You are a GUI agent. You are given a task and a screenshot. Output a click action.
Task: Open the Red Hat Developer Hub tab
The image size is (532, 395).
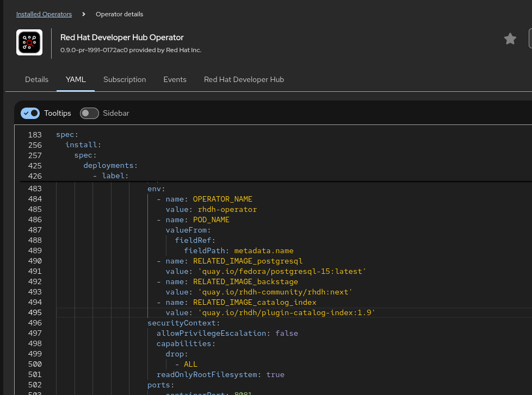tap(244, 79)
